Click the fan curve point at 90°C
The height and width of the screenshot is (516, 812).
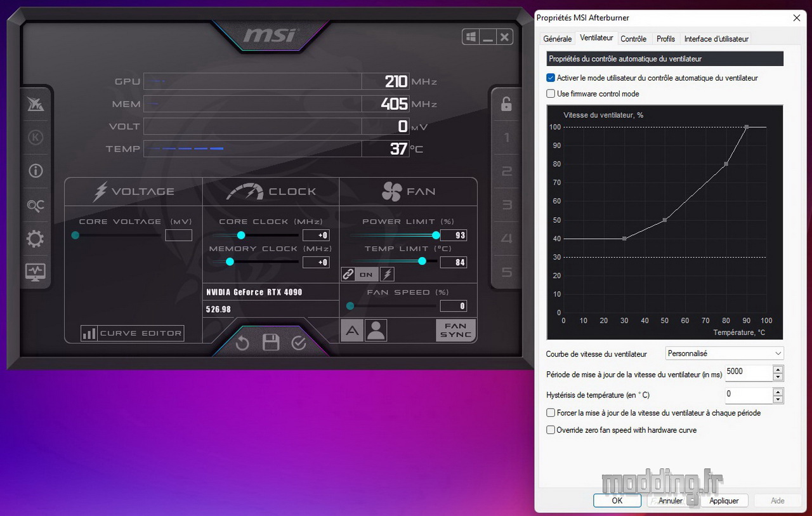747,127
